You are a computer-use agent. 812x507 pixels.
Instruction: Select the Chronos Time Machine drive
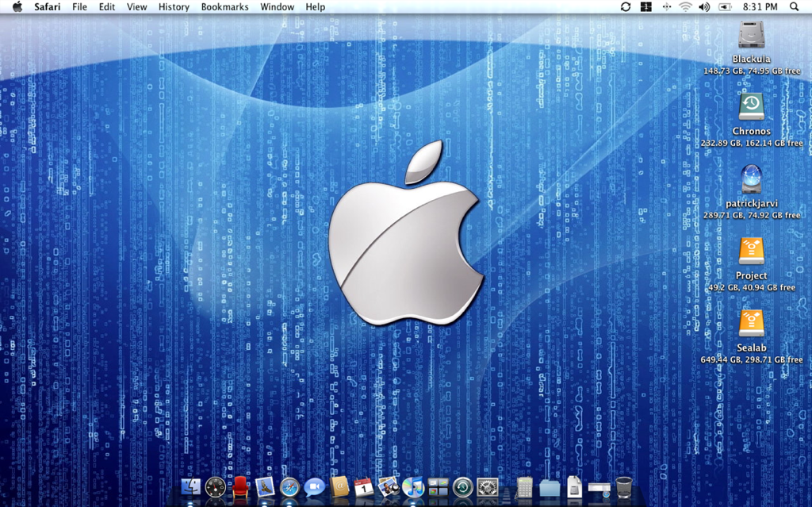point(751,107)
